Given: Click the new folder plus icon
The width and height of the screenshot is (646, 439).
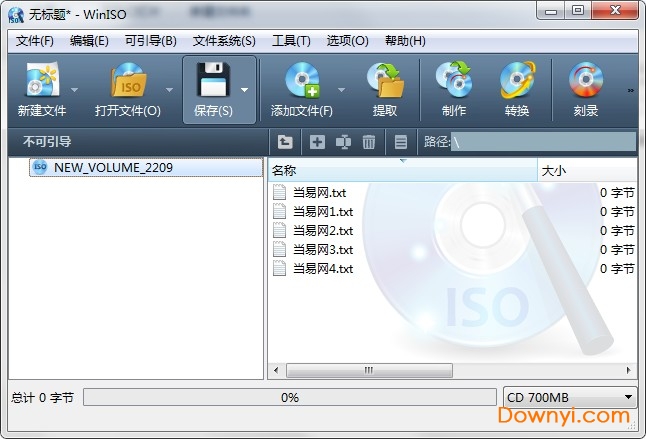Looking at the screenshot, I should click(317, 142).
